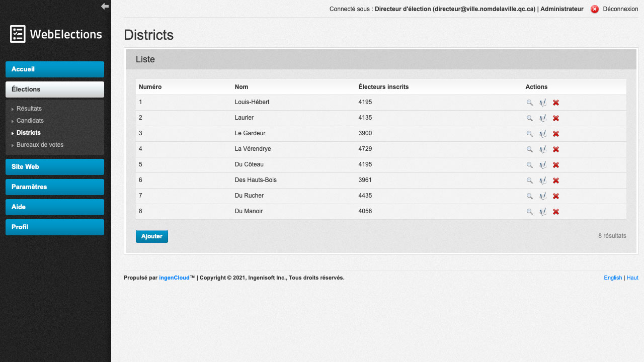Image resolution: width=644 pixels, height=362 pixels.
Task: View details of La Vérendrye district
Action: [529, 149]
